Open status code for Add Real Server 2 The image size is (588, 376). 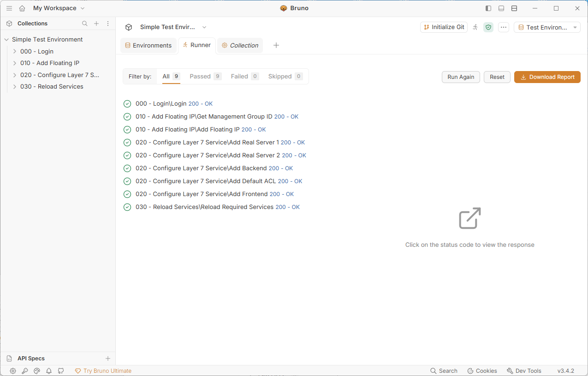(294, 155)
